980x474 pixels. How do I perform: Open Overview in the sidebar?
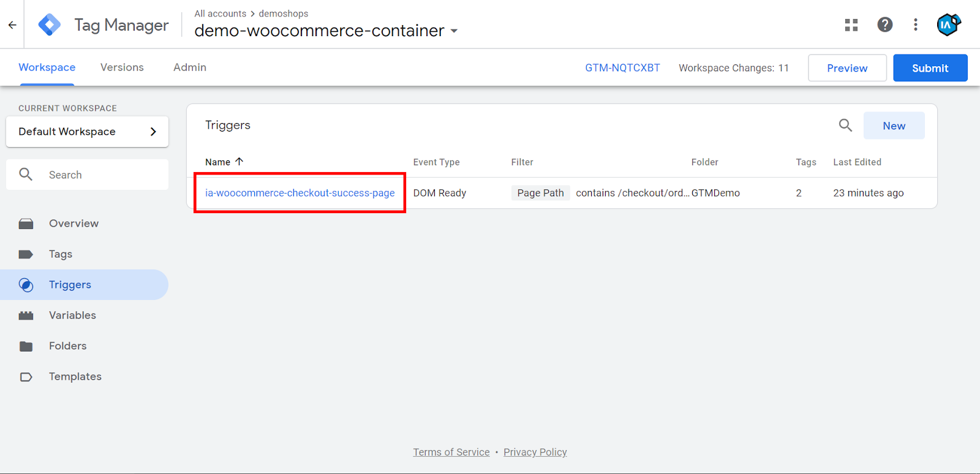(73, 224)
